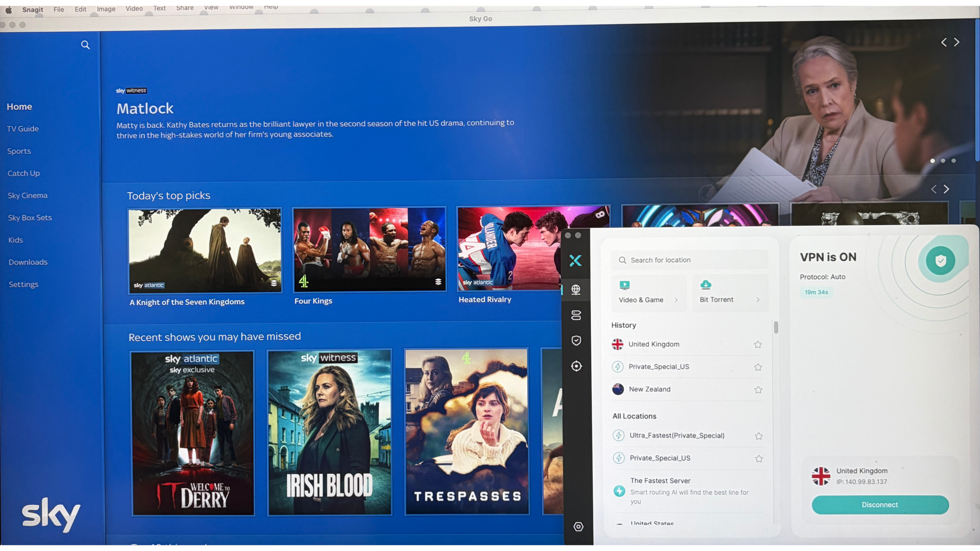Viewport: 980px width, 551px height.
Task: Open VPN settings gear at sidebar bottom
Action: 578,527
